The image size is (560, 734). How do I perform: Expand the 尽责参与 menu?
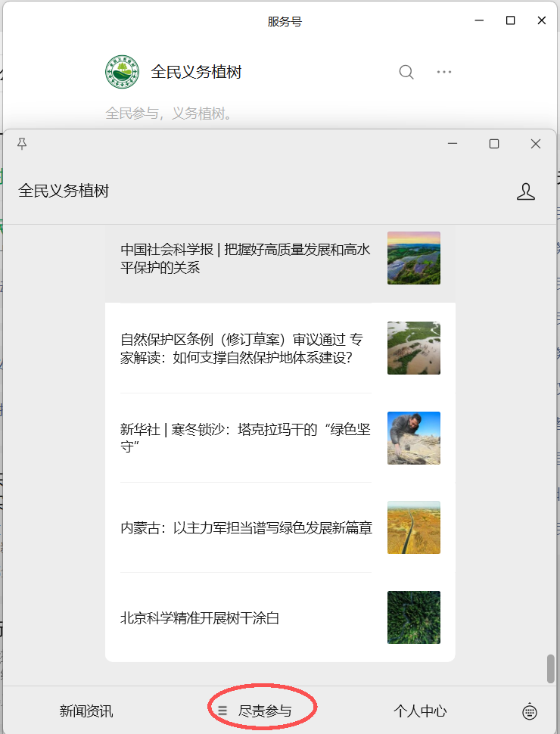tap(265, 711)
